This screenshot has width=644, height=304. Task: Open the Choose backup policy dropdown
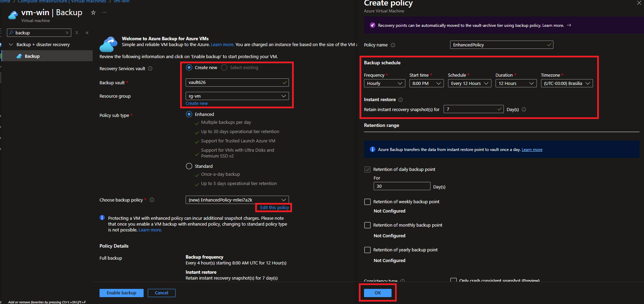(x=237, y=200)
